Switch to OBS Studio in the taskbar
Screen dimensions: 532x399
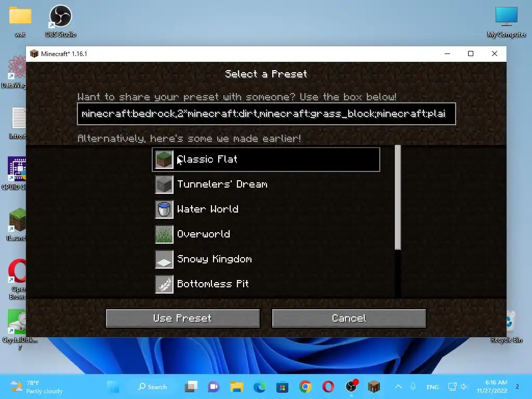click(x=351, y=387)
